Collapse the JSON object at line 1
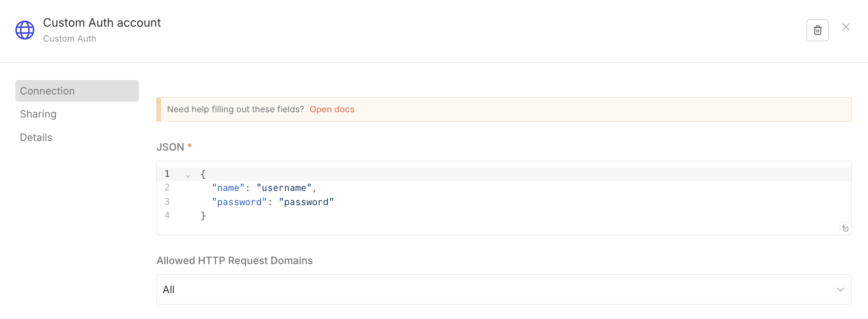Viewport: 868px width, 319px height. [x=188, y=176]
